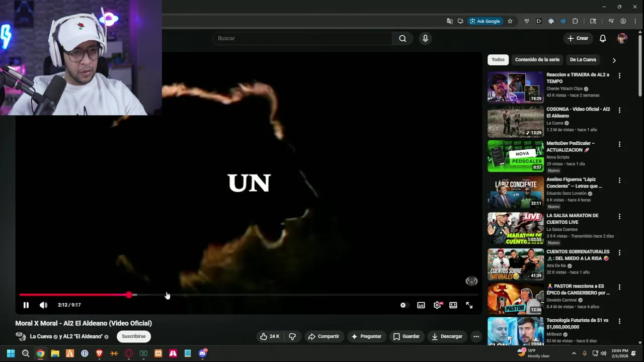Viewport: 644px width, 362px height.
Task: Click the red scrubber handle on the progress bar
Action: pos(129,295)
